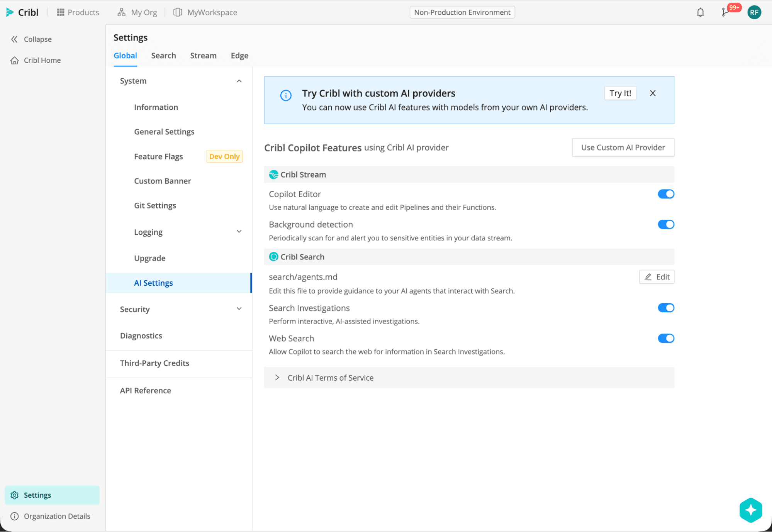The height and width of the screenshot is (532, 772).
Task: Disable Web Search for Copilot
Action: 666,338
